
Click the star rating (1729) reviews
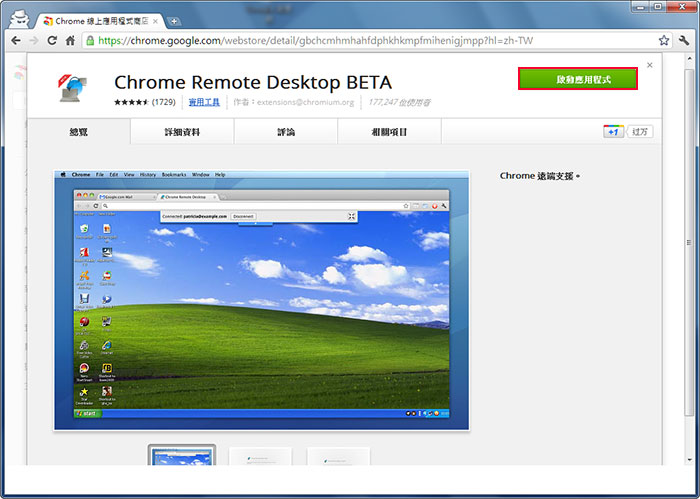coord(145,102)
